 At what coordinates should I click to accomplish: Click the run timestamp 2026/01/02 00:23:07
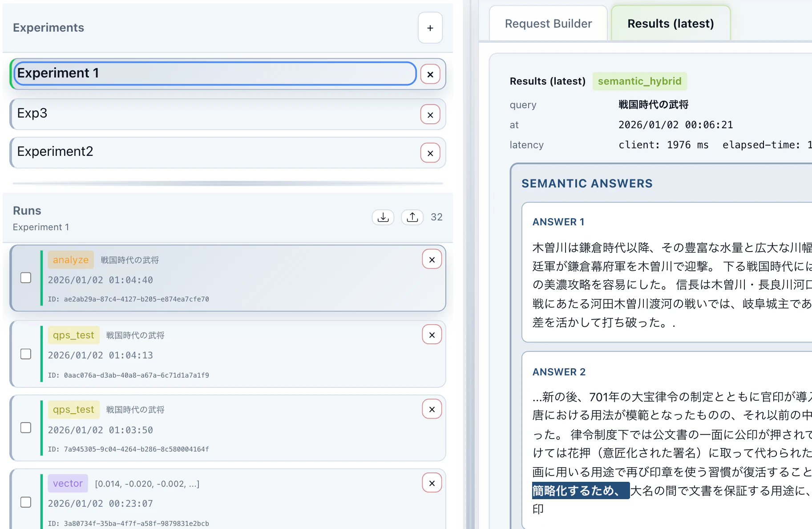(101, 504)
